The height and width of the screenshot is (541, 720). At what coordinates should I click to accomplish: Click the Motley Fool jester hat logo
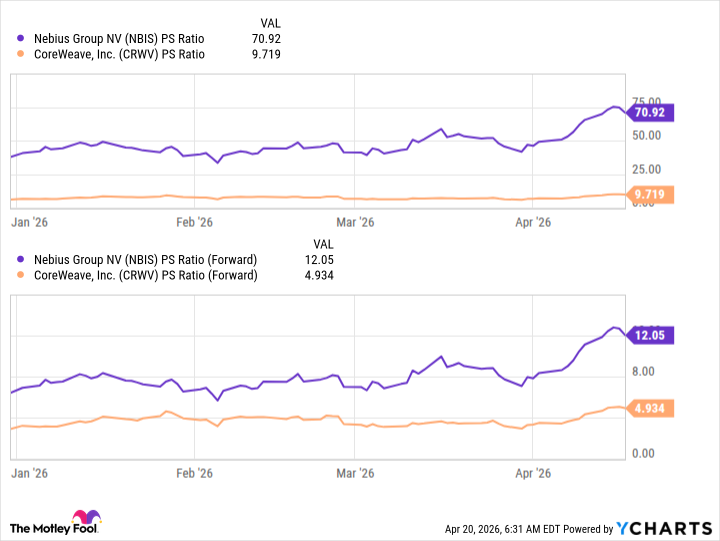90,516
